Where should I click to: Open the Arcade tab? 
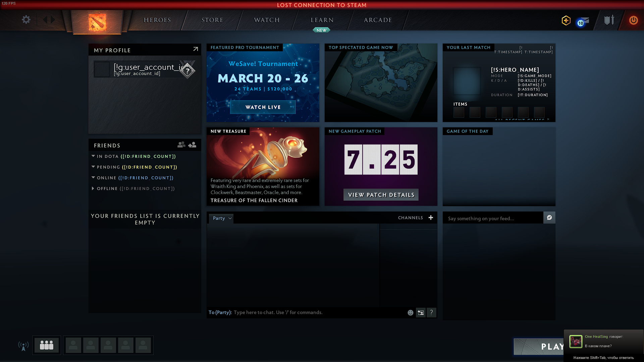(x=378, y=20)
